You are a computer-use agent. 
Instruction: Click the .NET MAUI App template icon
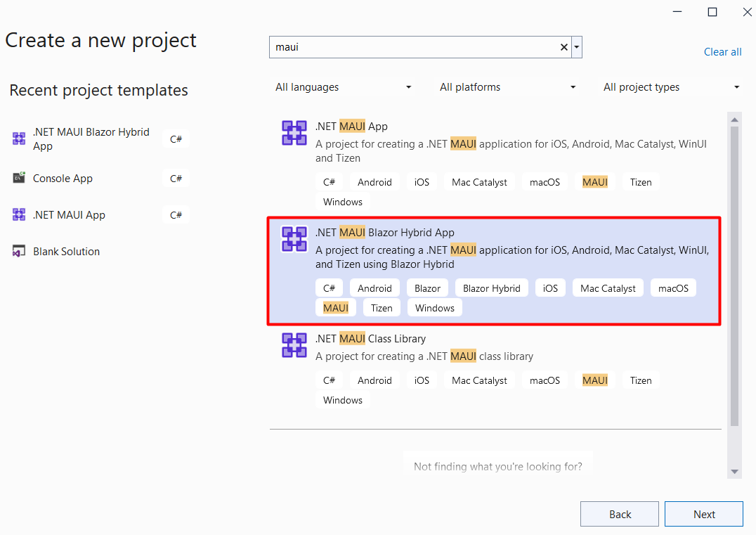click(294, 132)
